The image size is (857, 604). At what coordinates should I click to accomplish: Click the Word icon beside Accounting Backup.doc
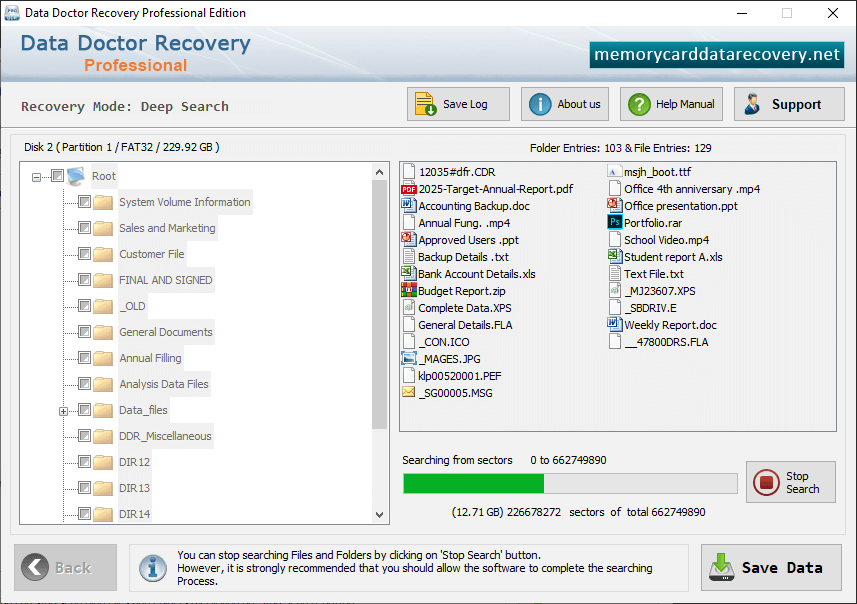coord(408,206)
